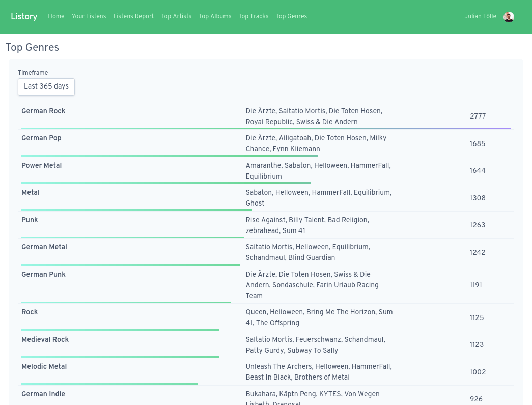This screenshot has width=532, height=405.
Task: Select the German Rock genre row
Action: (x=43, y=111)
